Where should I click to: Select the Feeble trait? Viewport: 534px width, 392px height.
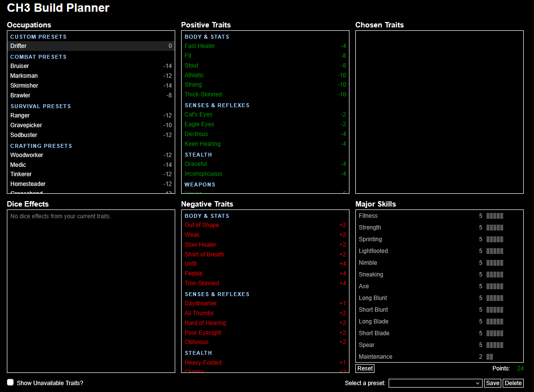click(265, 274)
